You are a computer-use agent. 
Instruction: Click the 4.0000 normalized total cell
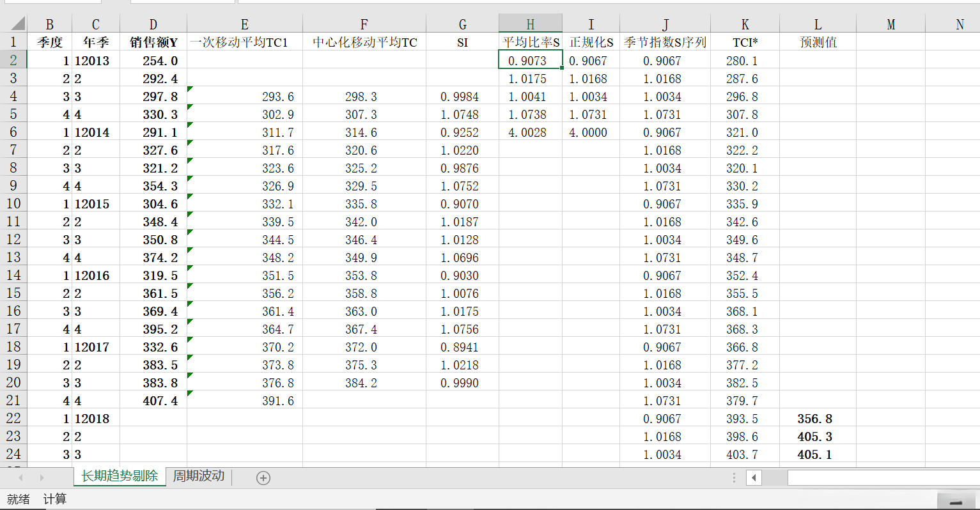(x=591, y=132)
